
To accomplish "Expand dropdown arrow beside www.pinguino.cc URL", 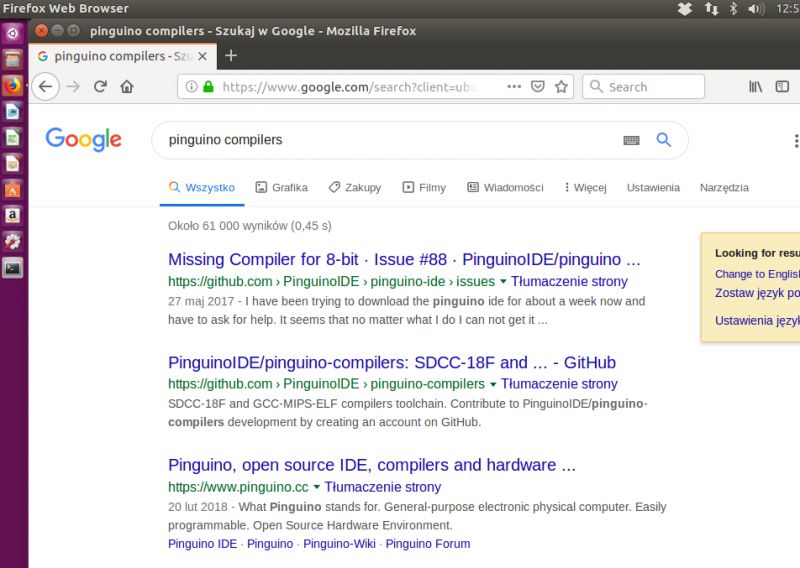I will (316, 487).
